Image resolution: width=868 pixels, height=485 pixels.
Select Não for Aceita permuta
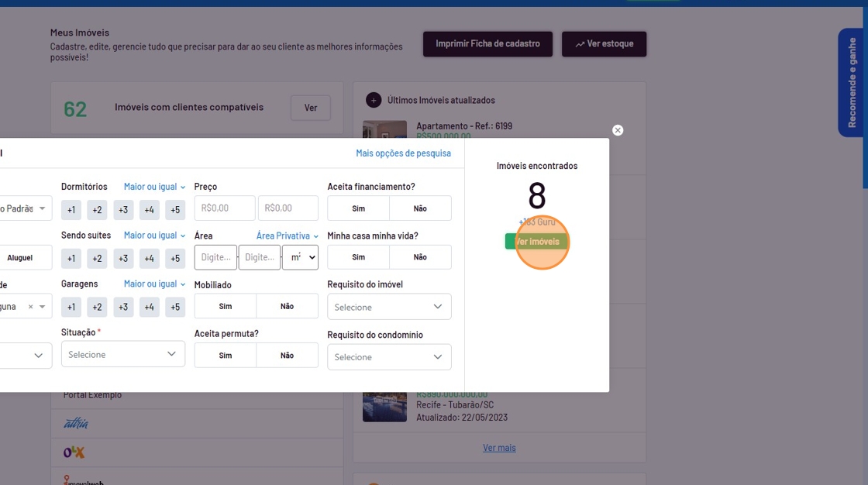coord(287,356)
